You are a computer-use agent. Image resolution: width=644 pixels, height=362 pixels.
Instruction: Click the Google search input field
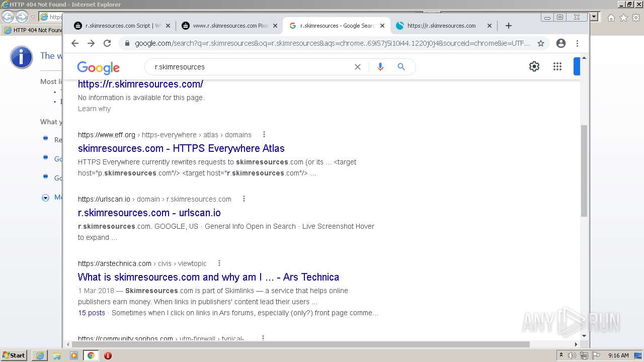(x=252, y=67)
